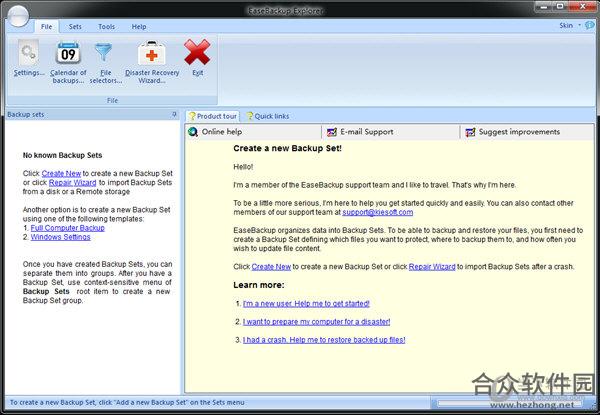Open "prepare my computer for a disaster" link
This screenshot has height=415, width=600.
(316, 322)
